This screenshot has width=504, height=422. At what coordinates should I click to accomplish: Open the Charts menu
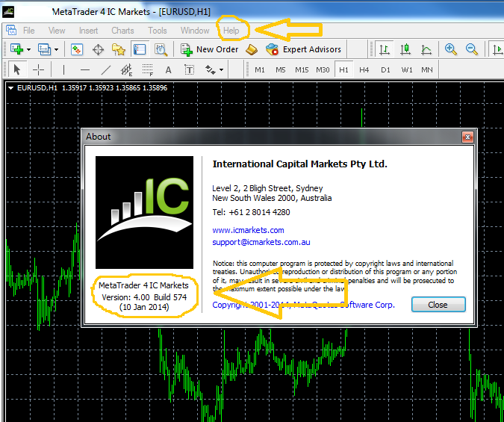tap(122, 31)
